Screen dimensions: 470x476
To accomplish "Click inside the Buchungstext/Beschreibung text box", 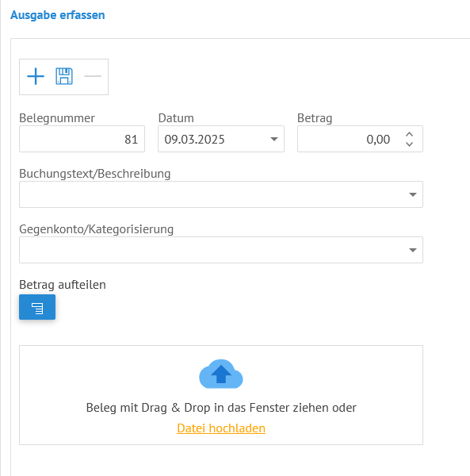I will [212, 194].
